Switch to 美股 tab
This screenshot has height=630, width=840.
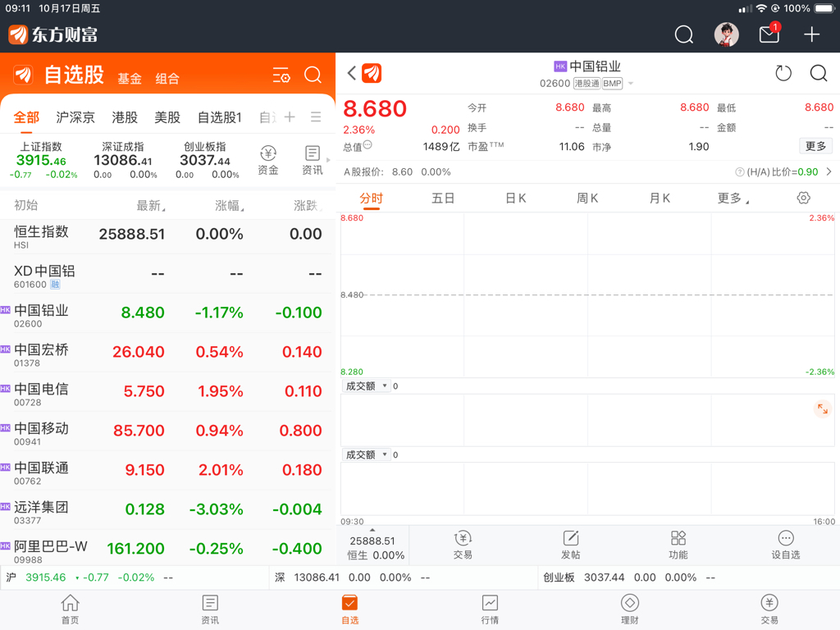pyautogui.click(x=167, y=117)
